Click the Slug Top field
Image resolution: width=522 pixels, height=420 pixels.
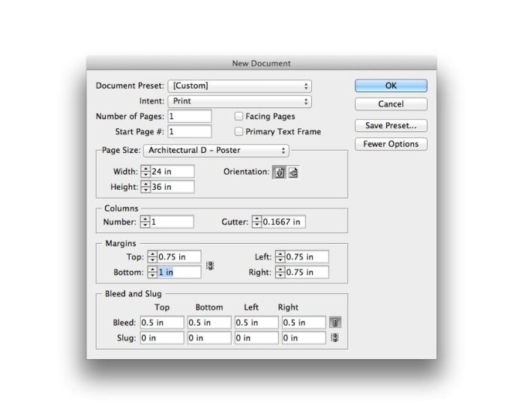[162, 337]
